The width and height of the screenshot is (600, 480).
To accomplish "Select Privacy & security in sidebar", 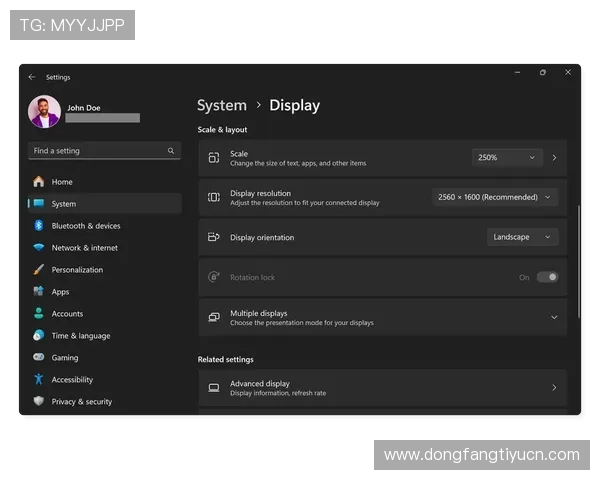I will coord(82,402).
